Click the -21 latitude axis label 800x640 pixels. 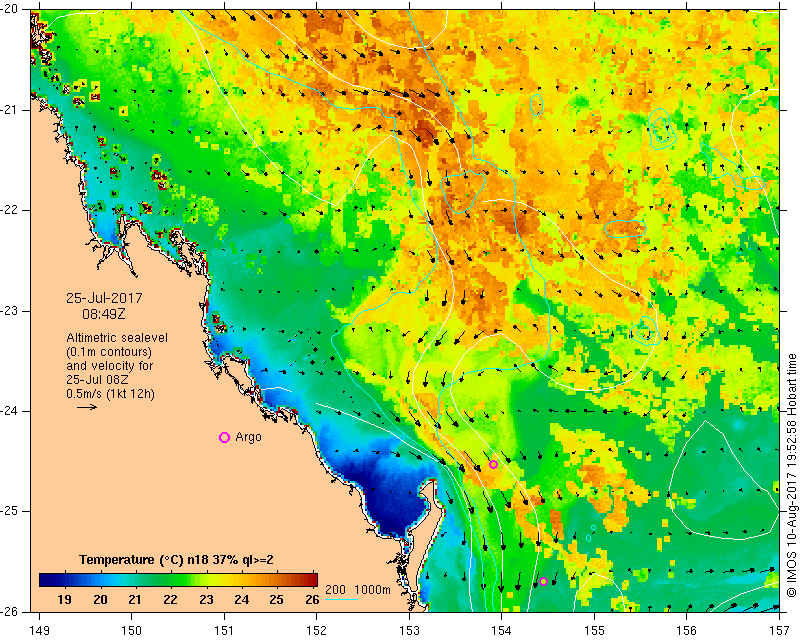point(10,110)
